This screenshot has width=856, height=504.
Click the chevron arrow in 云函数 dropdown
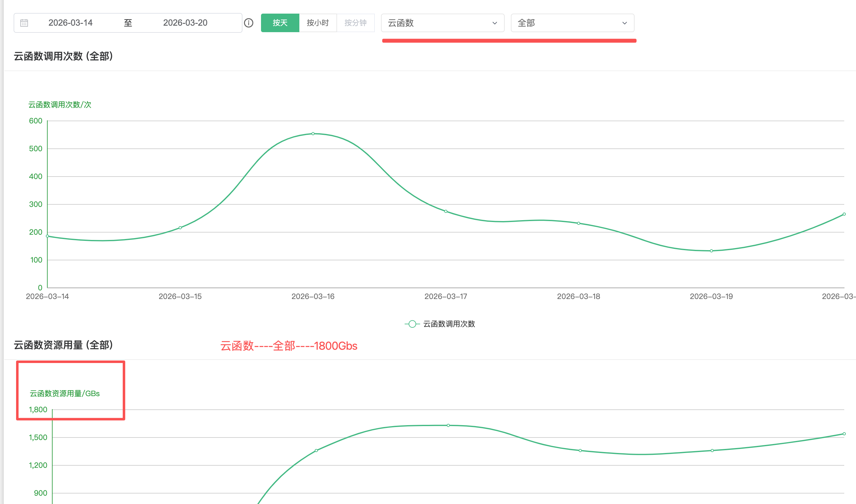494,23
